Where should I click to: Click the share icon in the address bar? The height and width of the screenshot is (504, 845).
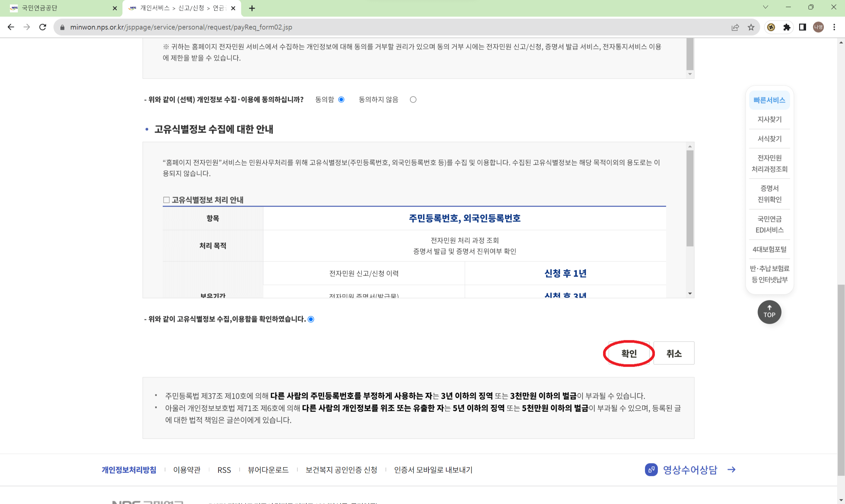(x=735, y=27)
